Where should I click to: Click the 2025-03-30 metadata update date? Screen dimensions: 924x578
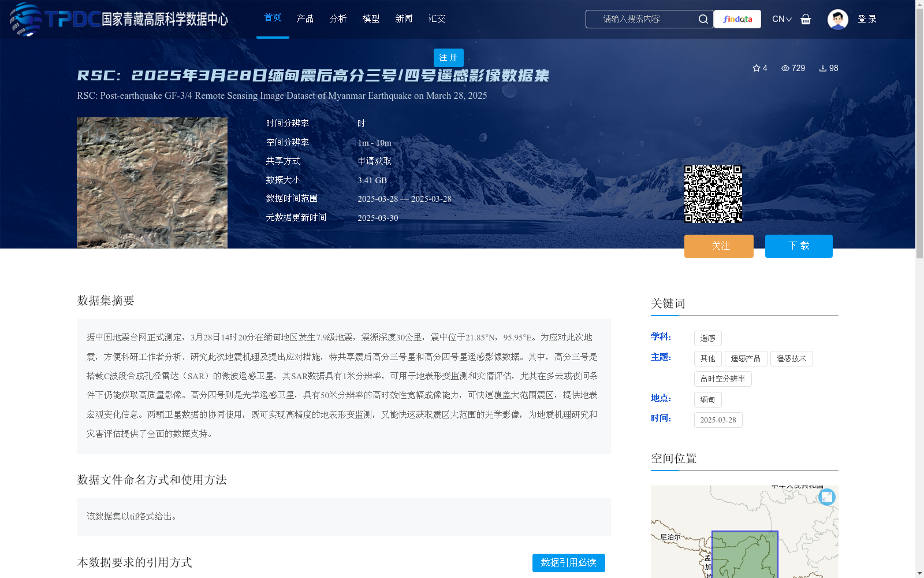(378, 218)
